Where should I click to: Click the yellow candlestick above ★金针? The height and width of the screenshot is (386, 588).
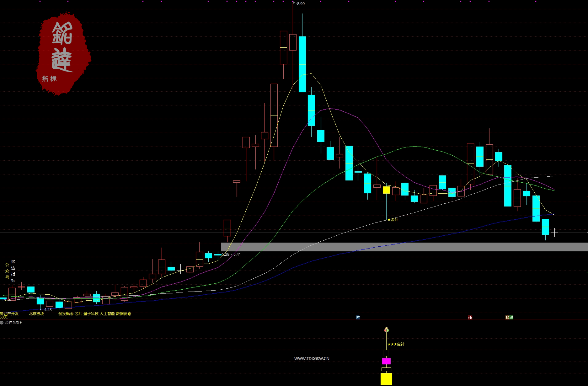pyautogui.click(x=386, y=190)
